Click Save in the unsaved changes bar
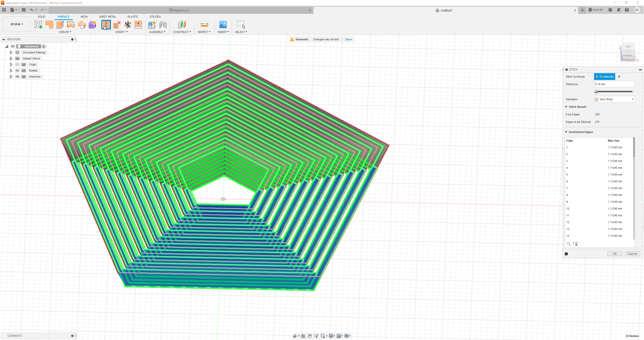 coord(348,39)
